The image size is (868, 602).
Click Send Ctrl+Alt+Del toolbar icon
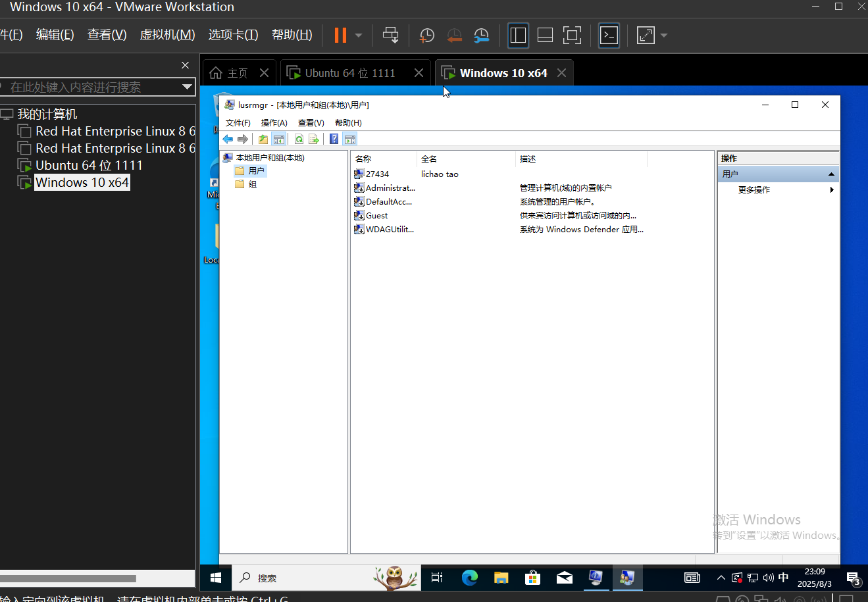(x=391, y=36)
